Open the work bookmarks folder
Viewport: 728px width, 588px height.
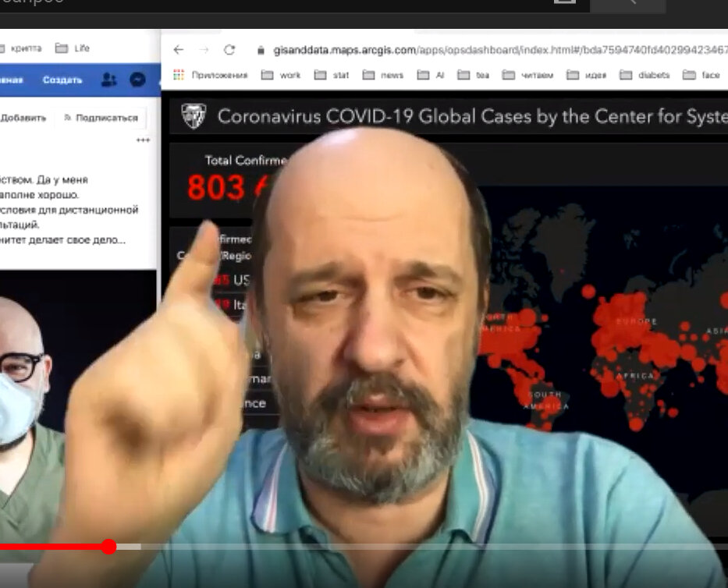pyautogui.click(x=281, y=75)
